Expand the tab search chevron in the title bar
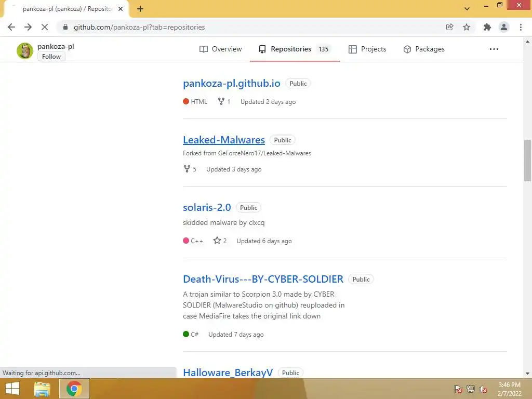The width and height of the screenshot is (532, 399). tap(467, 9)
